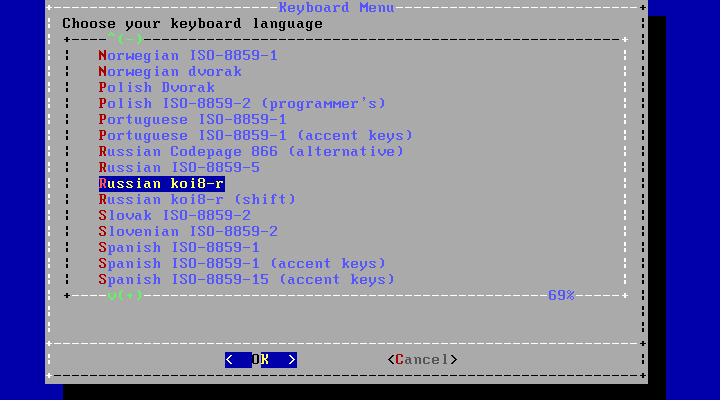Screen dimensions: 720x400
Task: Pick Polish Dvorak from the list
Action: pos(157,88)
